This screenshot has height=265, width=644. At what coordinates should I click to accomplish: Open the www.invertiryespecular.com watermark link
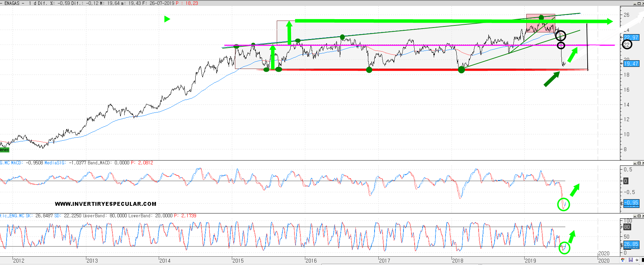point(105,204)
